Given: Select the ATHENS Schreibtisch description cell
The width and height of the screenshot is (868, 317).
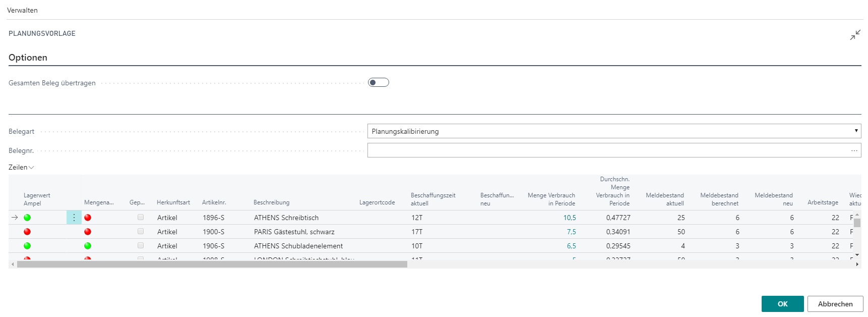Looking at the screenshot, I should pos(286,218).
